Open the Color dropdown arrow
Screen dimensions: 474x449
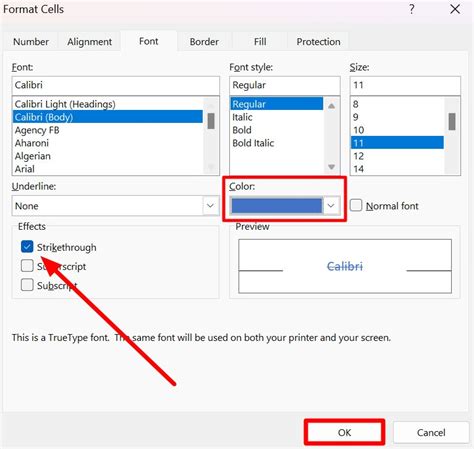(331, 206)
